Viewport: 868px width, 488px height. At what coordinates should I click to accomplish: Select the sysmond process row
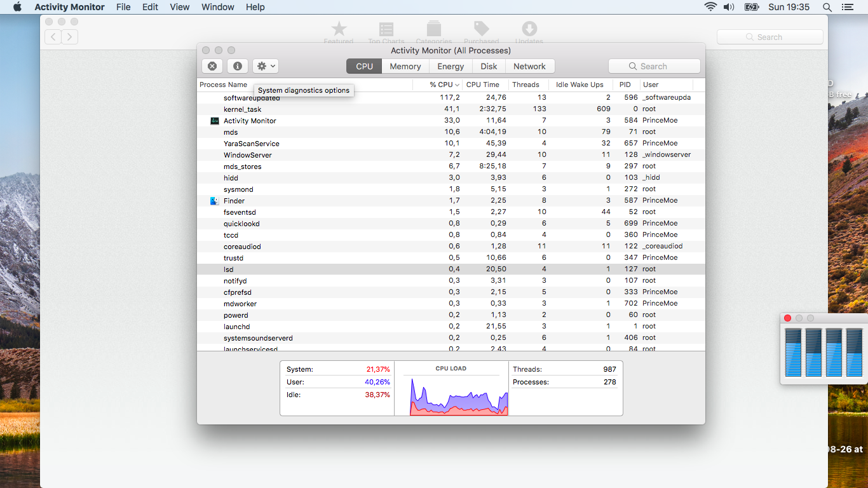pos(451,189)
